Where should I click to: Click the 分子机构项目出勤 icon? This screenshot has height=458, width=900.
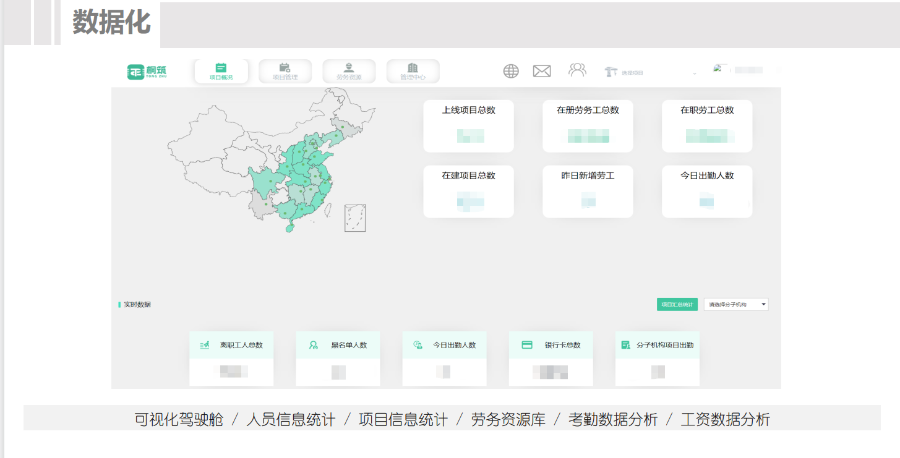tap(624, 345)
